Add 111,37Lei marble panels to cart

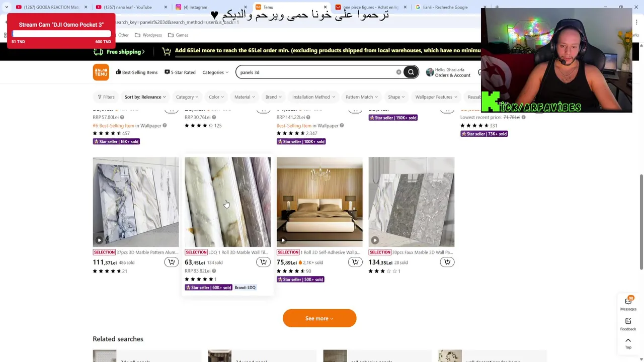pyautogui.click(x=171, y=262)
